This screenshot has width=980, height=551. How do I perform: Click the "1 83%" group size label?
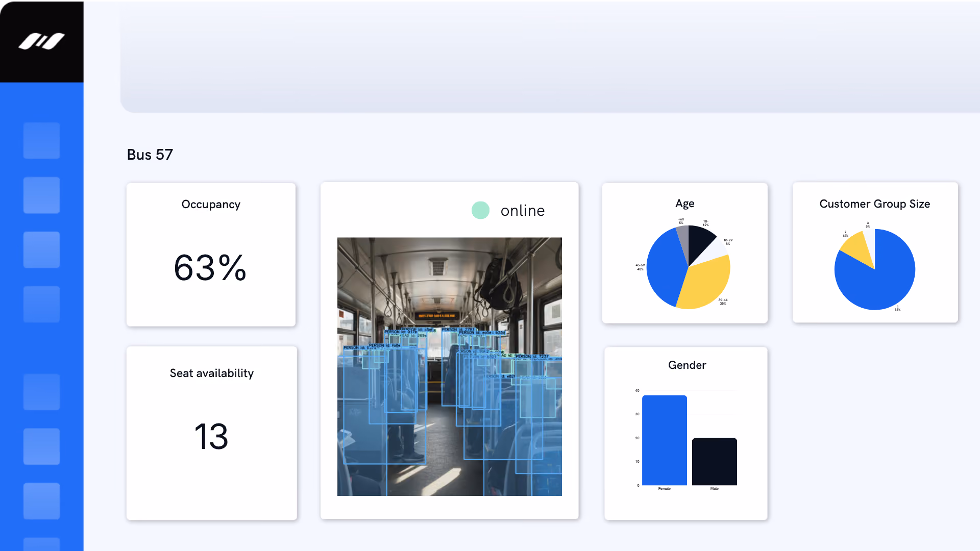(x=897, y=308)
